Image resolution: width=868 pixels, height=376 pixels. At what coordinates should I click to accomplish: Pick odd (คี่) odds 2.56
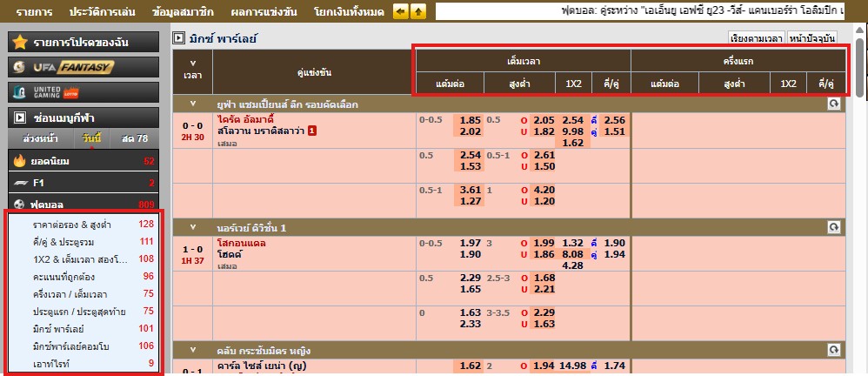(614, 119)
